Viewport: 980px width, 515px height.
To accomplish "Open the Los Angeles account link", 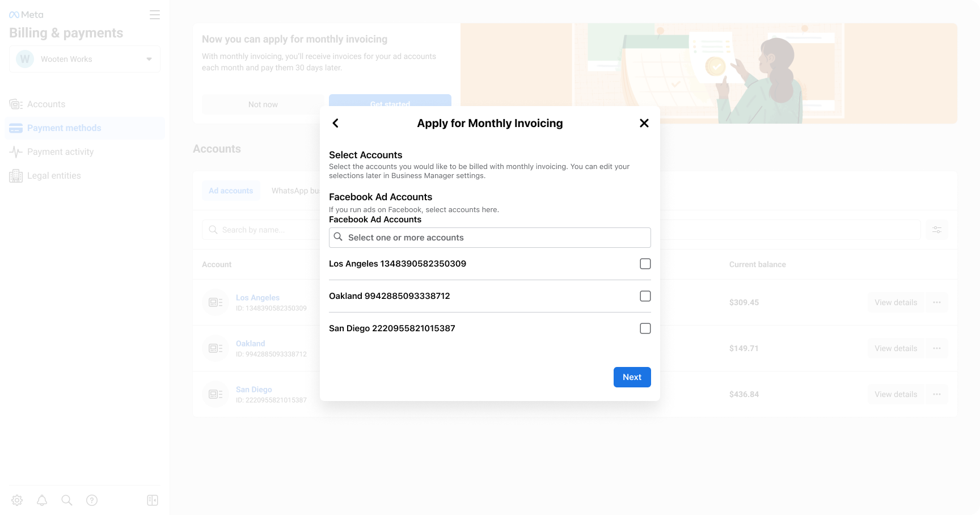I will [x=257, y=298].
